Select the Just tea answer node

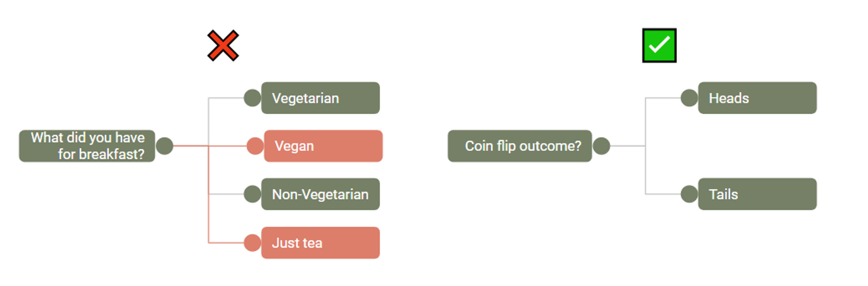(320, 243)
